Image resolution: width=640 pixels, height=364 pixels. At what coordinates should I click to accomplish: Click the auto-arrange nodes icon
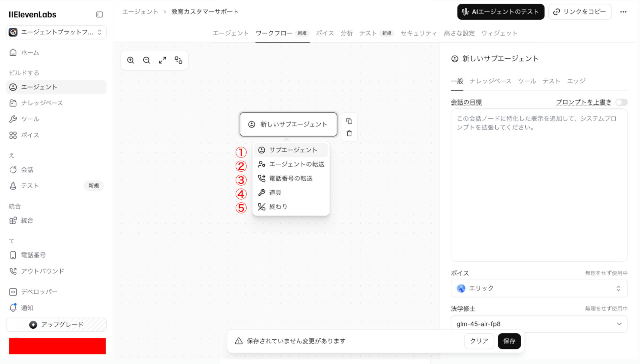178,60
